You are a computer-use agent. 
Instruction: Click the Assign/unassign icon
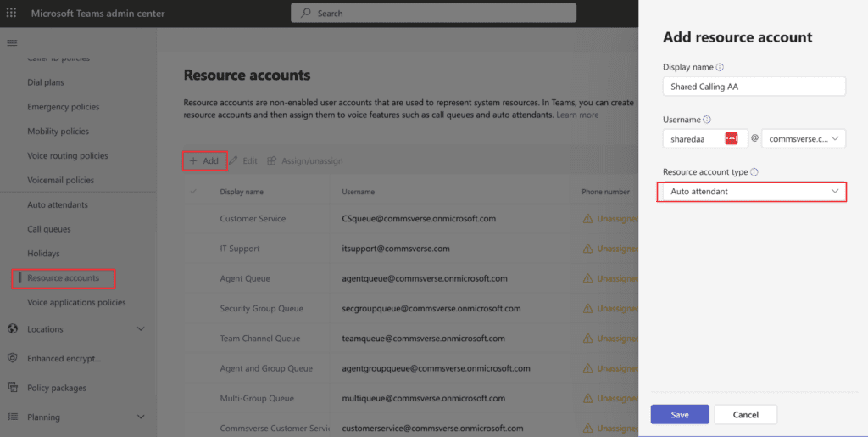tap(272, 160)
